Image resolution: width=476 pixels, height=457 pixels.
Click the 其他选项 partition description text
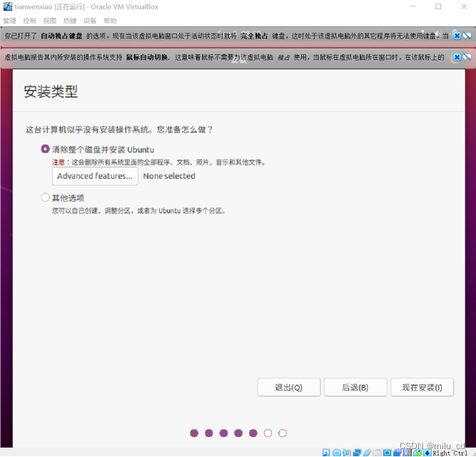coord(138,210)
